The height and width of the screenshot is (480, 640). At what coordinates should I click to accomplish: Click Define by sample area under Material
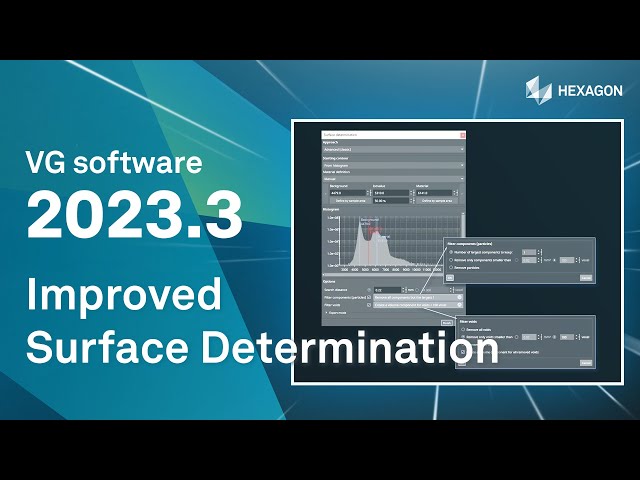436,201
